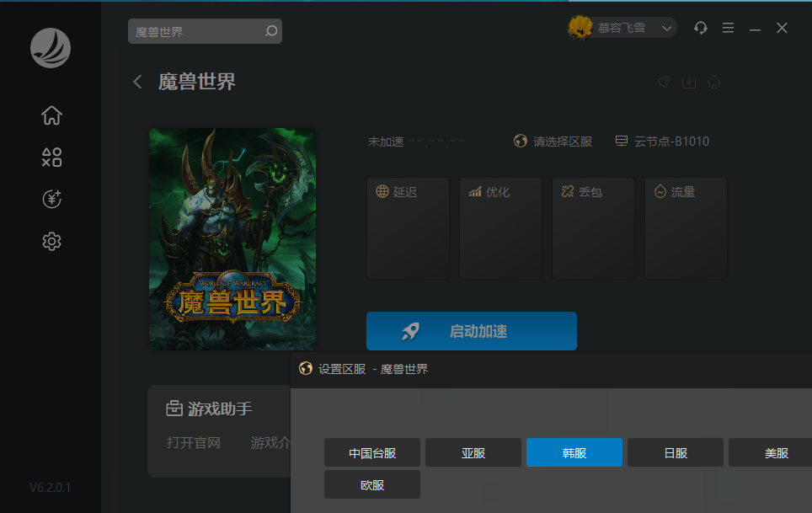Start acceleration with 启动加速 button
The width and height of the screenshot is (812, 513).
tap(472, 331)
